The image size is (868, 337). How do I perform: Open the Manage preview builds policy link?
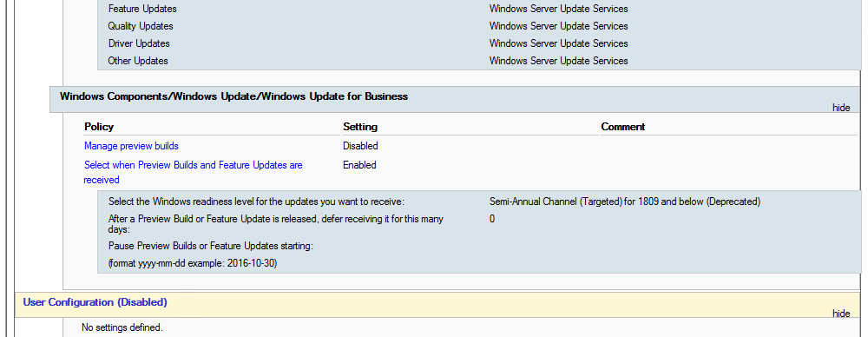(131, 146)
